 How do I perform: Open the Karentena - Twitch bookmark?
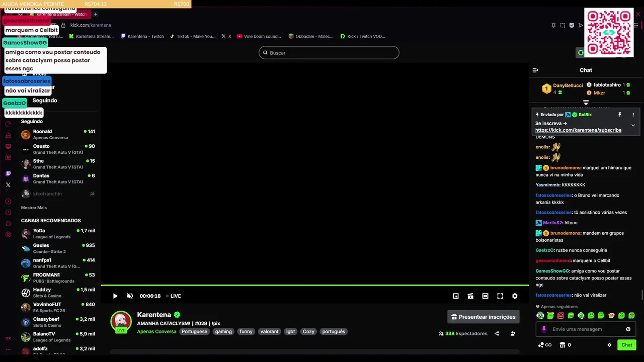142,36
